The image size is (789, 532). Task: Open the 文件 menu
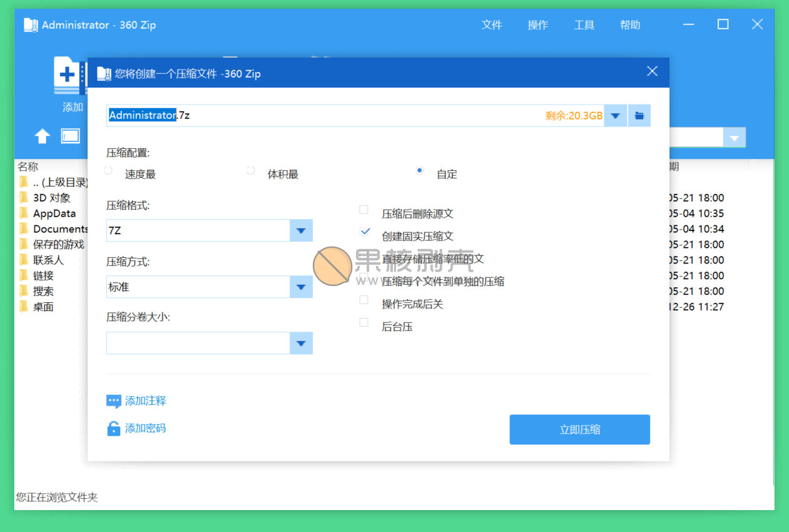click(x=492, y=25)
